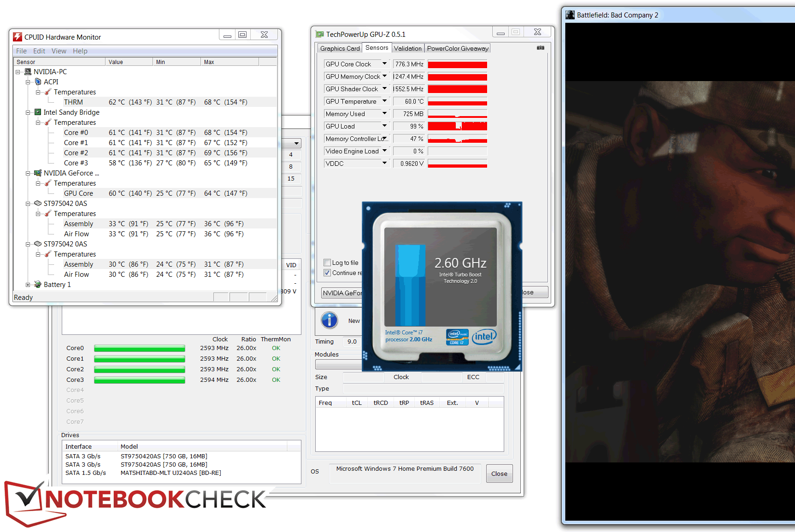Click the thermometer icon under NVIDIA GeForce

(48, 183)
